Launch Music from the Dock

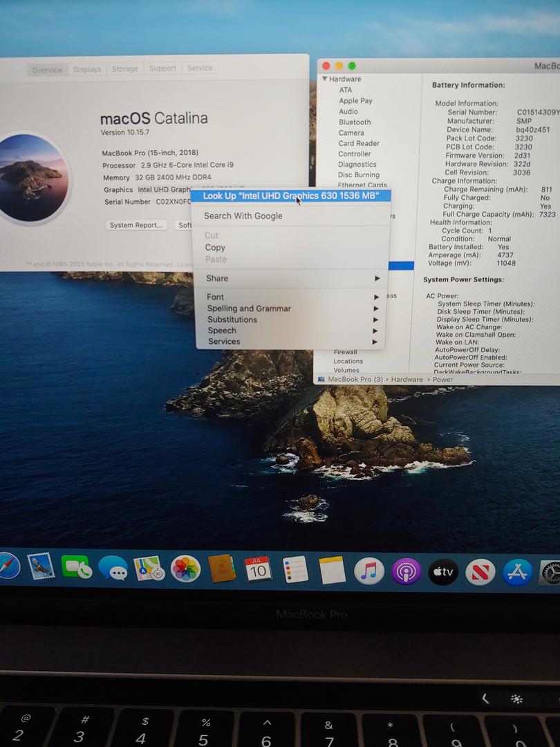(x=369, y=571)
